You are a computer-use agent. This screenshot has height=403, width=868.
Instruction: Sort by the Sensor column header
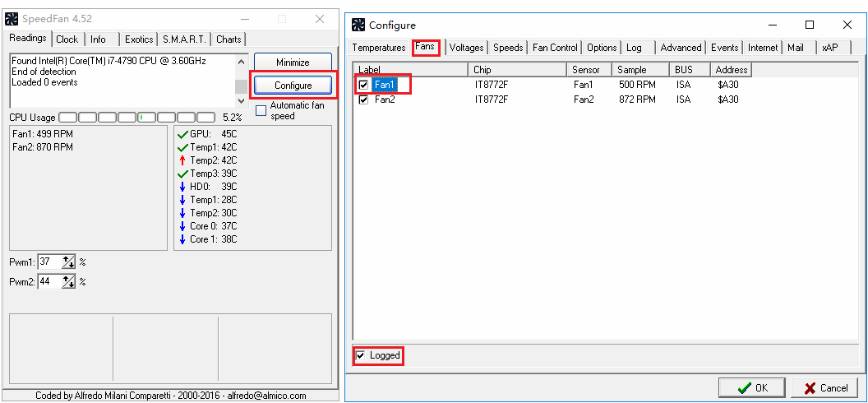pyautogui.click(x=589, y=70)
